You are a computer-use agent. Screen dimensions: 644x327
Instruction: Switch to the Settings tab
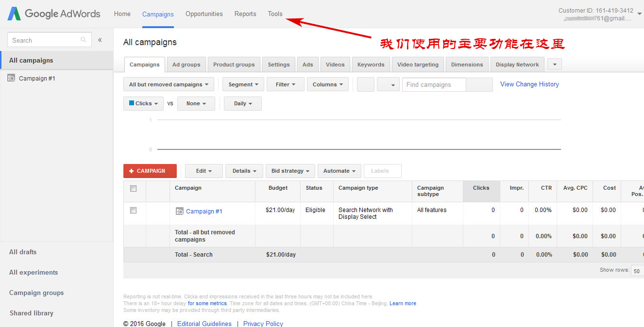click(279, 65)
